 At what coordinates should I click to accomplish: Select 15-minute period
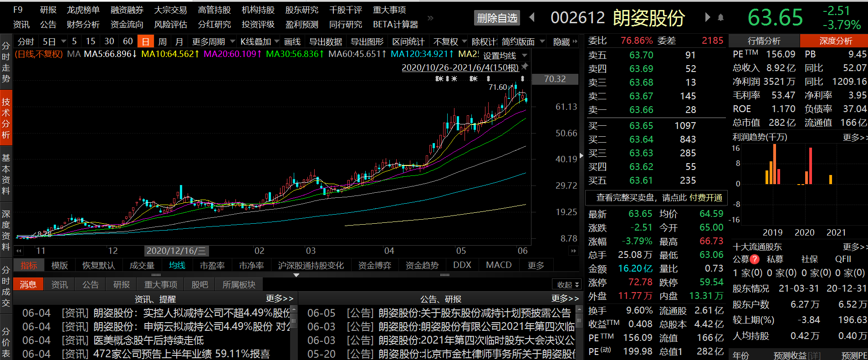tap(91, 41)
